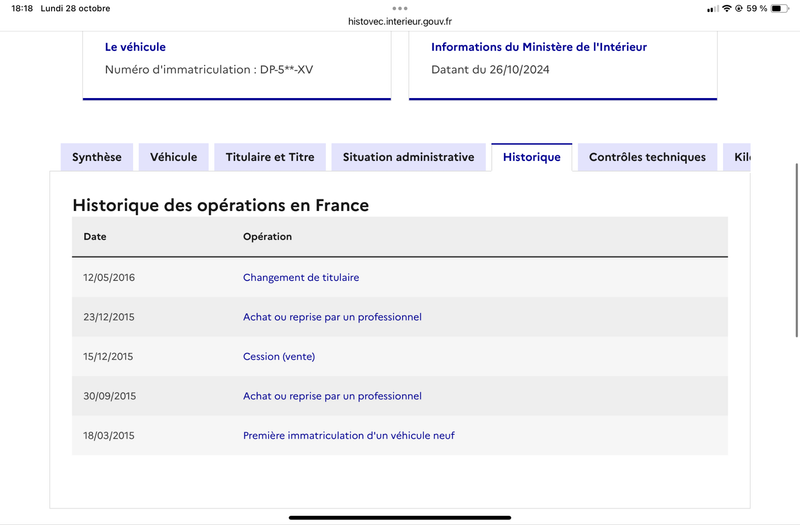
Task: Switch to the Véhicule tab
Action: (173, 157)
